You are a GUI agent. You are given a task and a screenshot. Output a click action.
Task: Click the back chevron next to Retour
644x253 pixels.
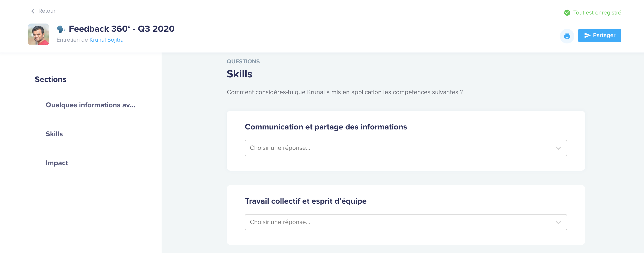(33, 11)
